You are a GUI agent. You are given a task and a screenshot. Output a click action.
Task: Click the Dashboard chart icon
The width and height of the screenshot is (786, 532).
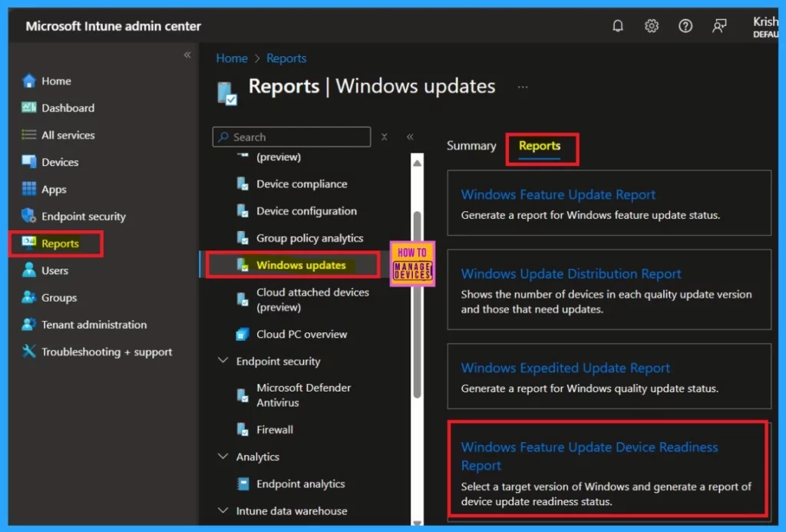pos(29,107)
